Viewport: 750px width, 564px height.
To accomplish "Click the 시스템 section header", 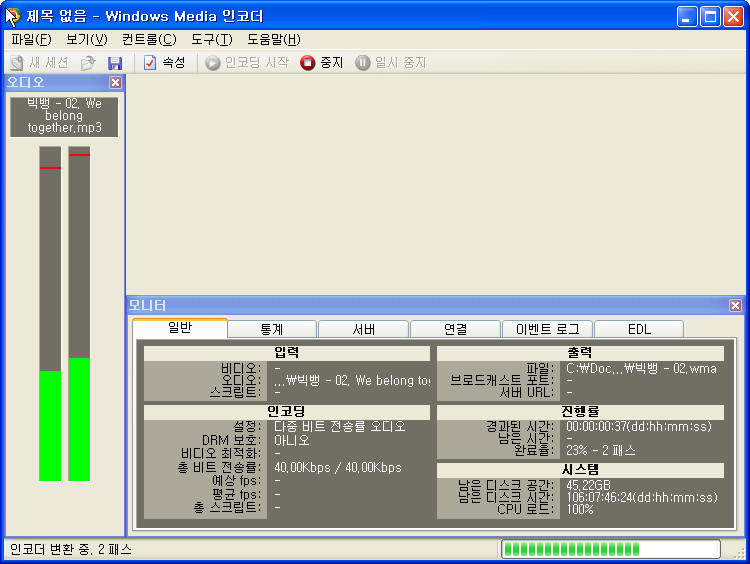I will pos(580,470).
